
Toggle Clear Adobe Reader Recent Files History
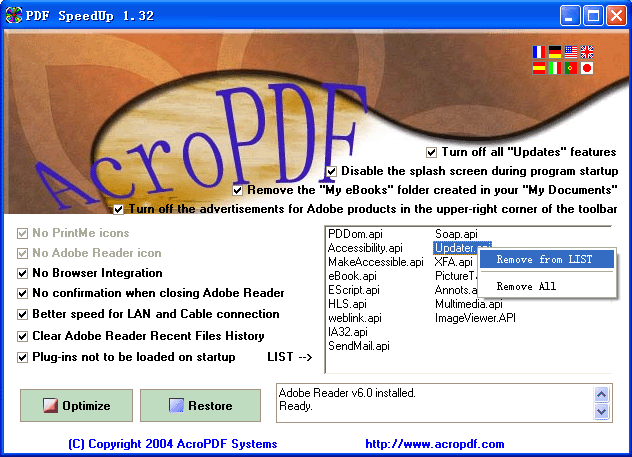point(23,336)
